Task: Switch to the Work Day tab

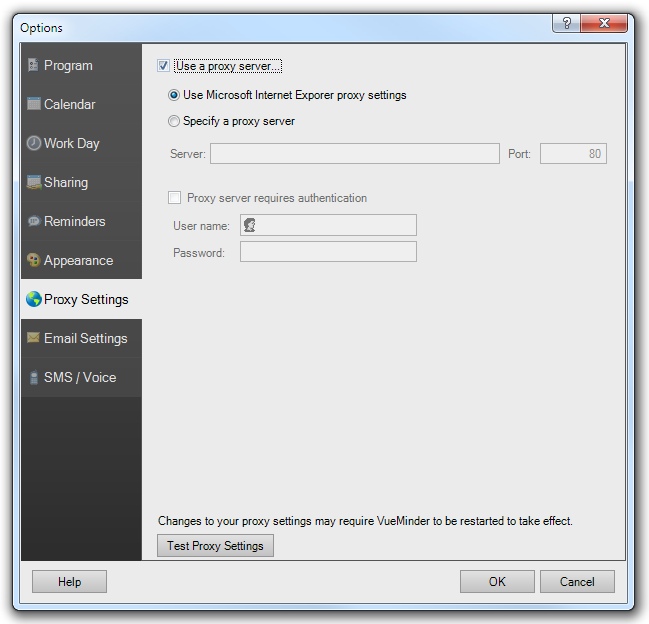Action: (82, 143)
